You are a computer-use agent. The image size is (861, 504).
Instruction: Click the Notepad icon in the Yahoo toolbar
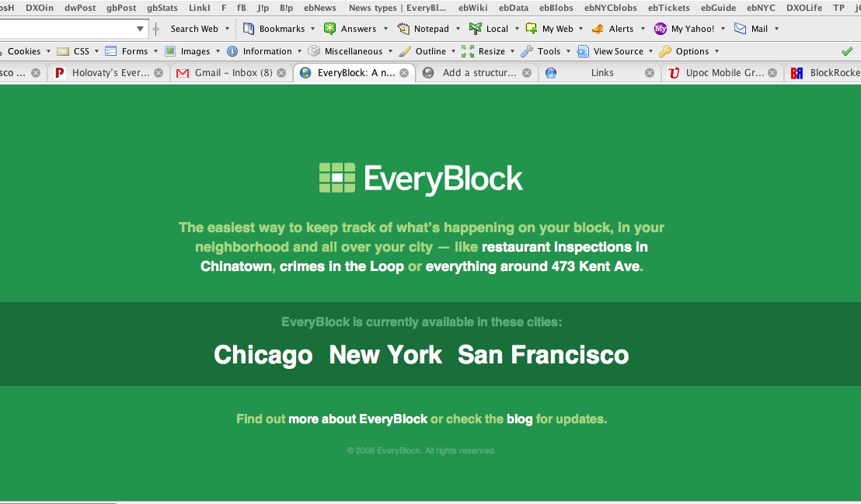[x=403, y=29]
